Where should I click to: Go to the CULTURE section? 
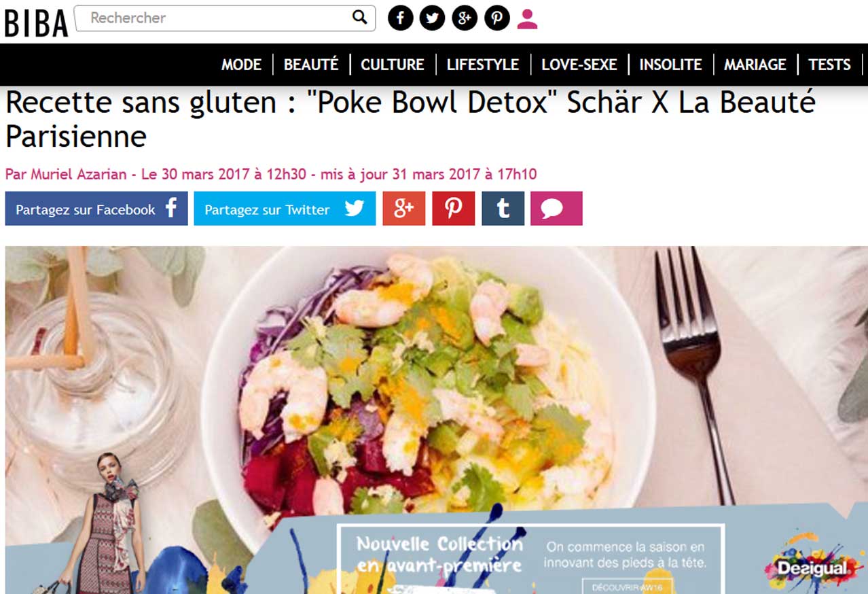pyautogui.click(x=393, y=65)
